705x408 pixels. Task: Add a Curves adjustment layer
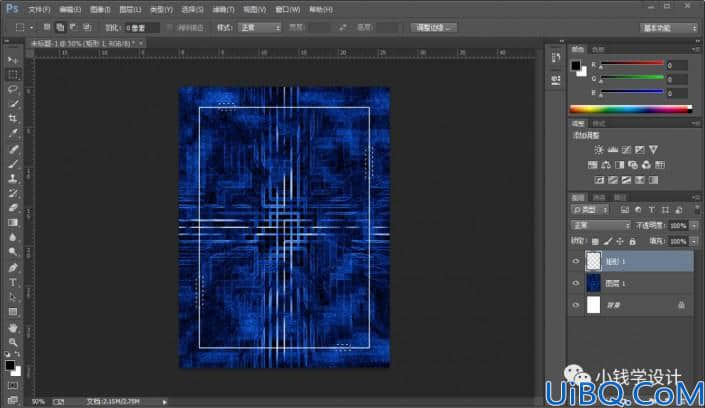[x=626, y=150]
